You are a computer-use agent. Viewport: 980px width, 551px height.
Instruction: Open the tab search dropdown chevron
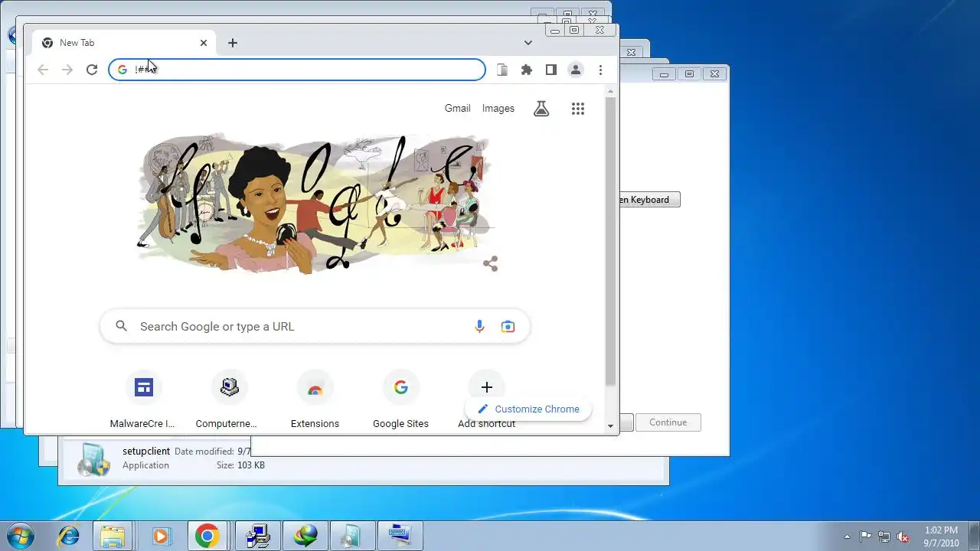tap(528, 43)
